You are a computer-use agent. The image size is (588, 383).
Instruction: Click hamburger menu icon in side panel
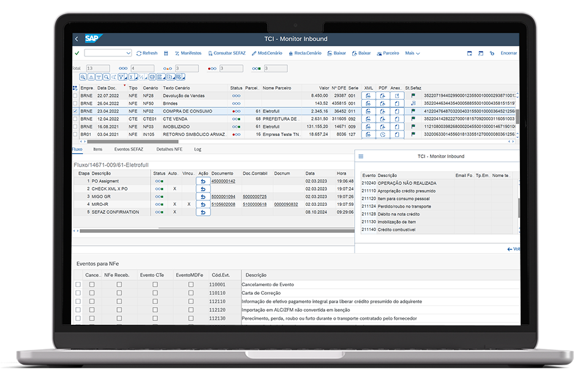[x=361, y=157]
